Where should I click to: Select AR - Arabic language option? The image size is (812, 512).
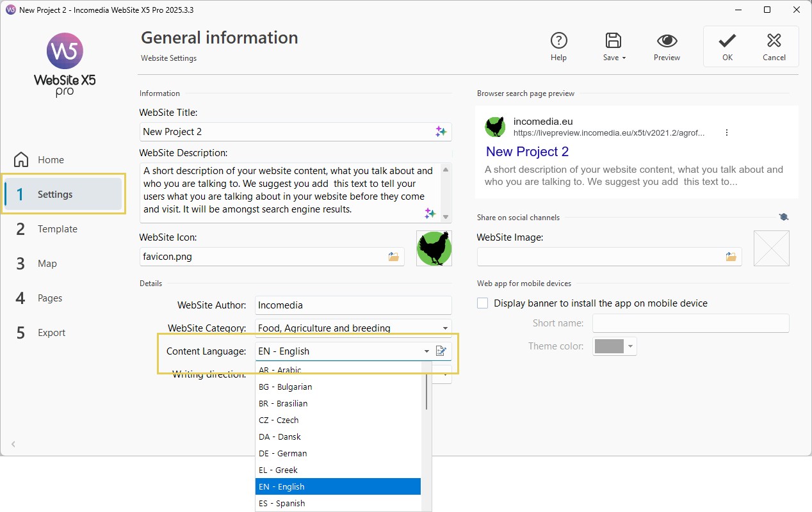[x=338, y=370]
